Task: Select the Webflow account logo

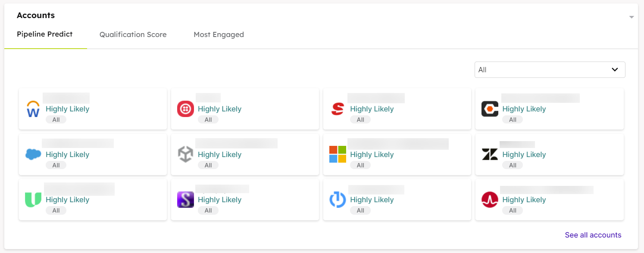Action: coord(33,108)
